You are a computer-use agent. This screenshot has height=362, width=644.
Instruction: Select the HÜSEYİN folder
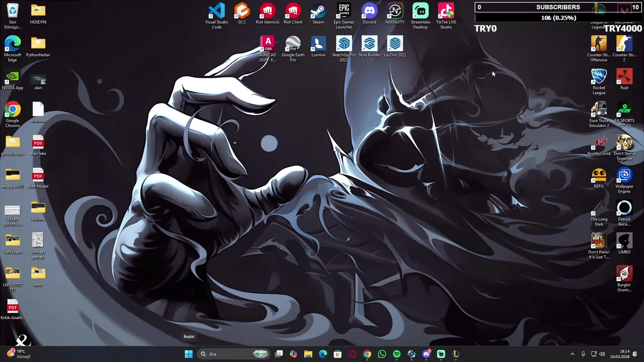(x=38, y=14)
